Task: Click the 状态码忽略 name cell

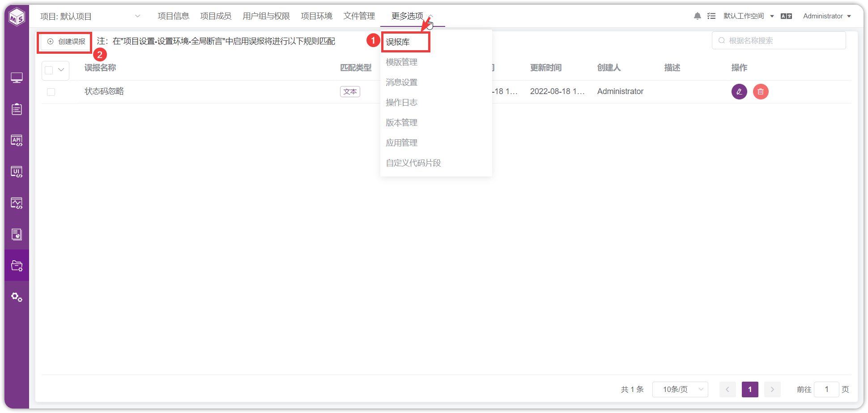Action: [x=104, y=91]
